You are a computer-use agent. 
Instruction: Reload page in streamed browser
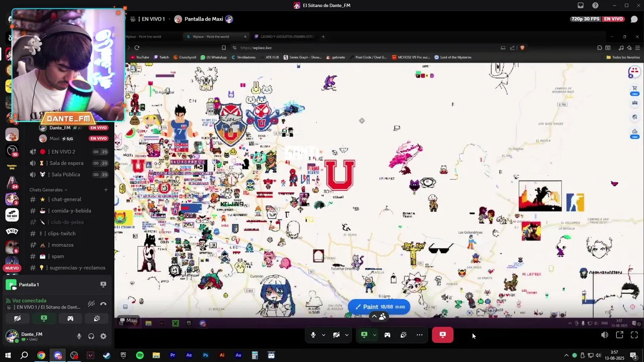136,48
